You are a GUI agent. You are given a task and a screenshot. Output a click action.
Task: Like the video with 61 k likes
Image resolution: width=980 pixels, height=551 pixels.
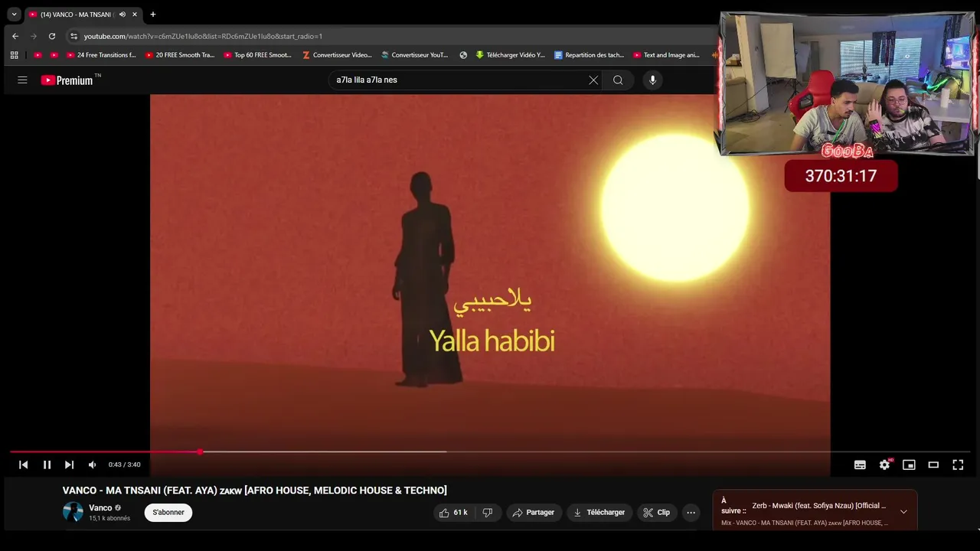point(452,513)
